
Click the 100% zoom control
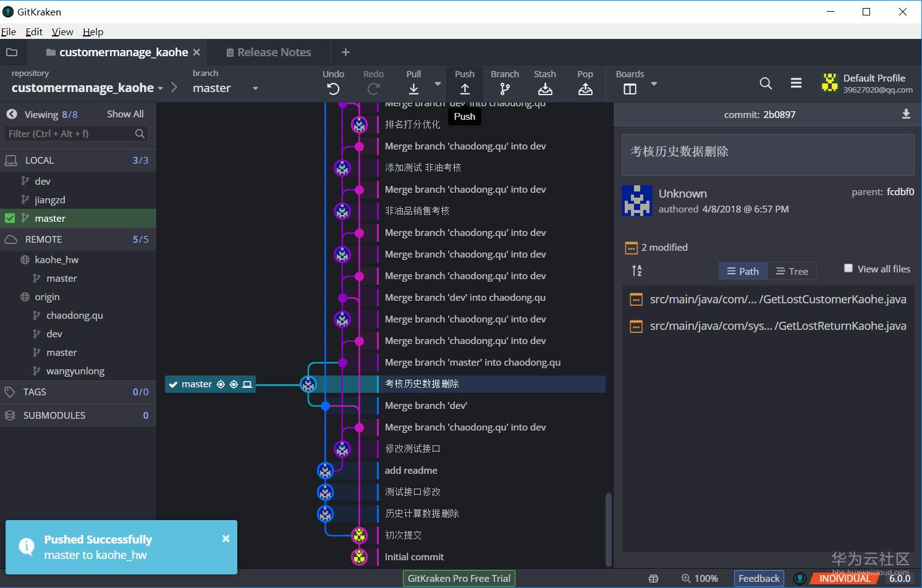[x=700, y=578]
